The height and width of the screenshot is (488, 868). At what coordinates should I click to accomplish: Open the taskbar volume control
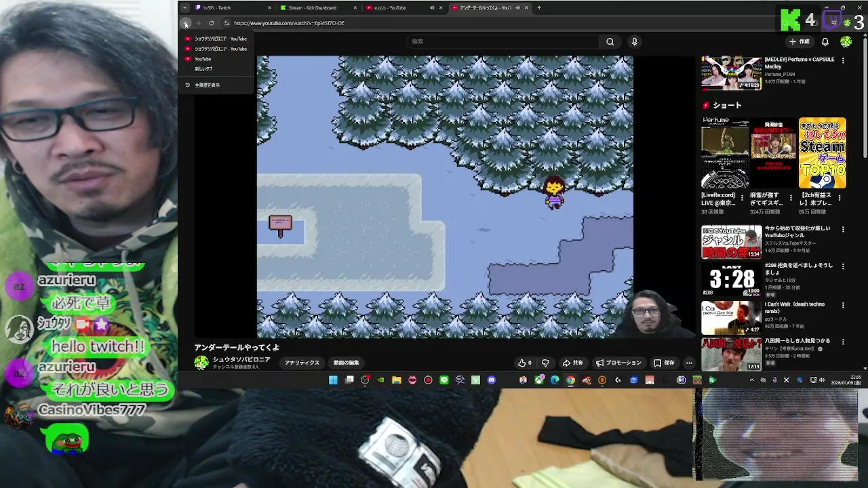[822, 380]
